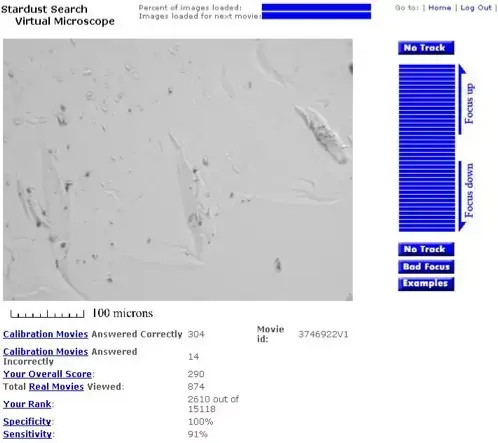Log Out of Stardust Search

(x=476, y=8)
